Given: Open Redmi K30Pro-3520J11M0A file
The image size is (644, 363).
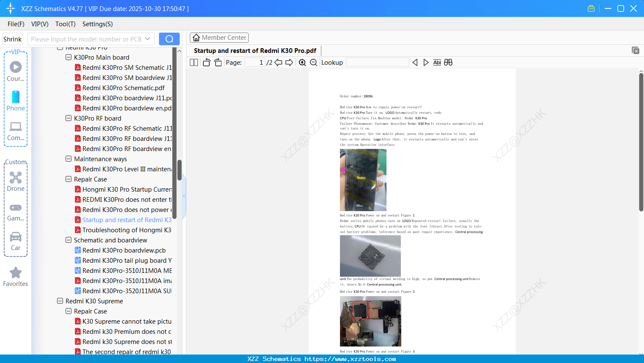Looking at the screenshot, I should click(x=127, y=291).
